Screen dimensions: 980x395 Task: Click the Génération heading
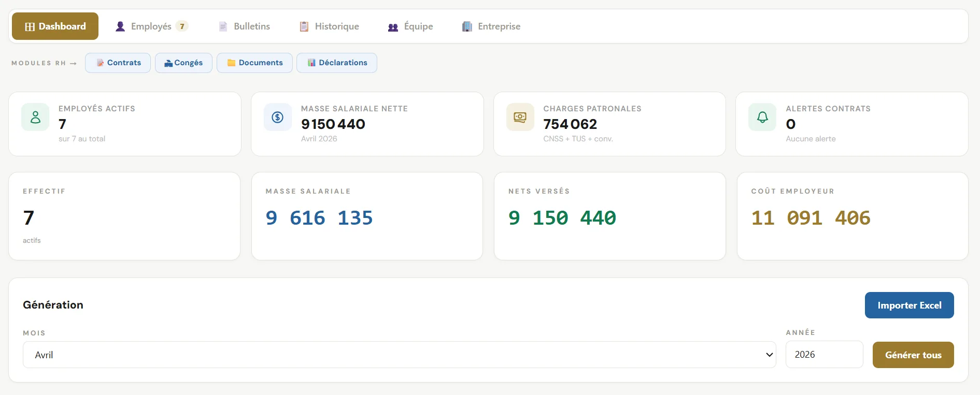point(53,305)
